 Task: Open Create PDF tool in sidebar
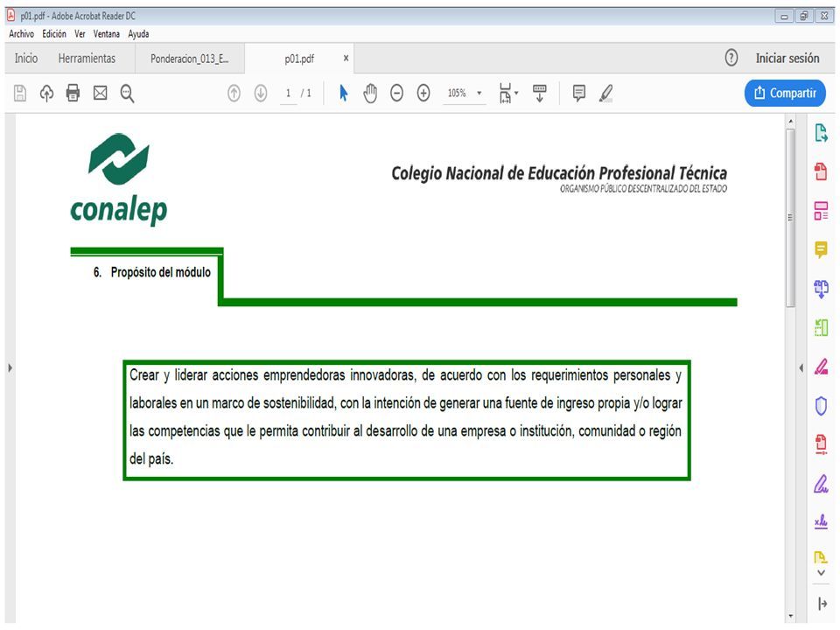point(821,171)
